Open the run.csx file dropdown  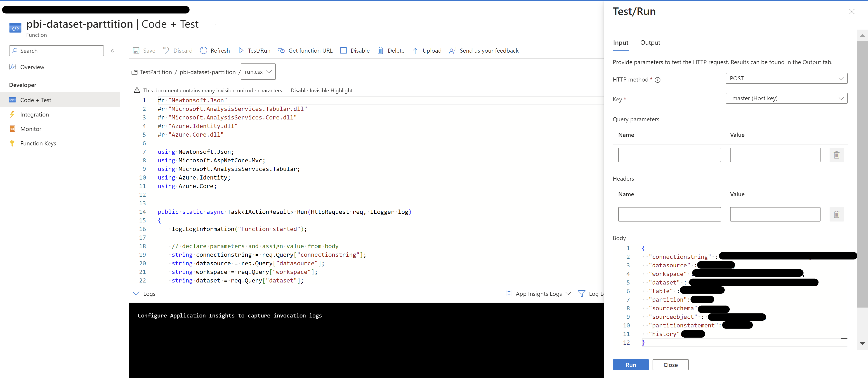click(258, 72)
